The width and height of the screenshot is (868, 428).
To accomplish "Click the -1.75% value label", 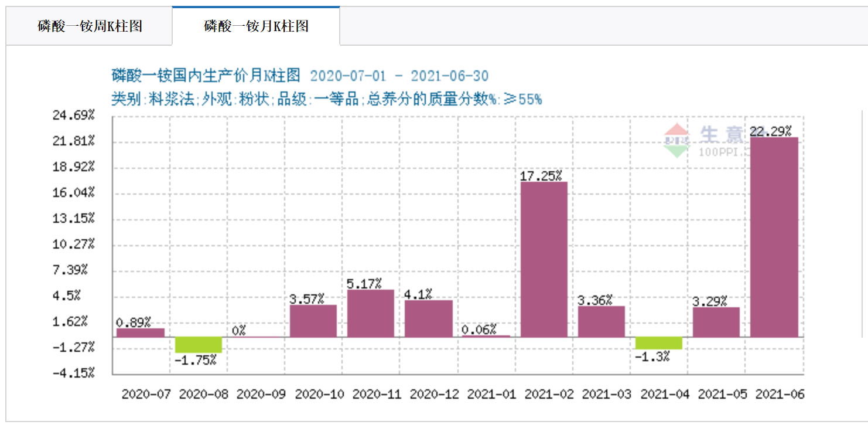I will click(x=196, y=359).
